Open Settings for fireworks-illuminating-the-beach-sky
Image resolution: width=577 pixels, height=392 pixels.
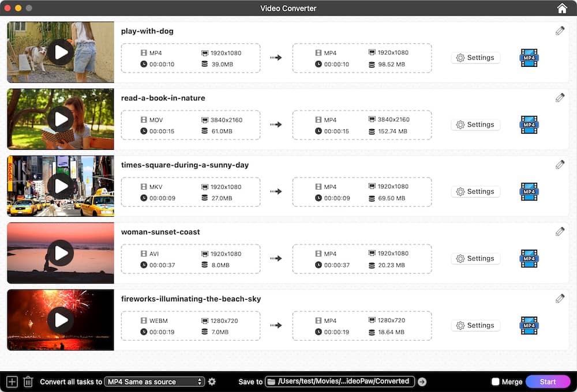pos(475,325)
